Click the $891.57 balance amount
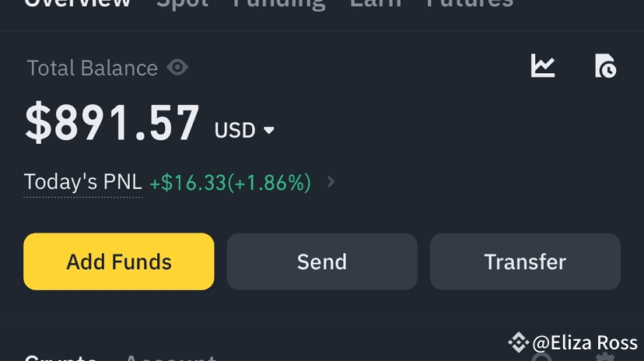 [112, 122]
